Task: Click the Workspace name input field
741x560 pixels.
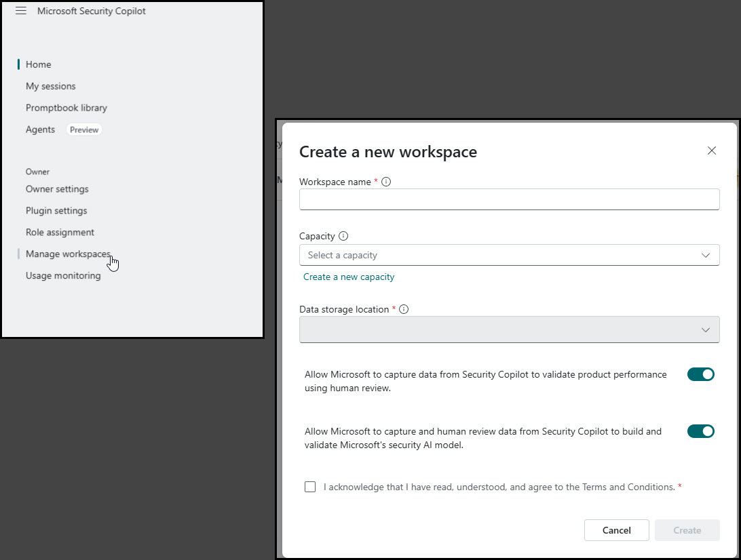Action: click(x=509, y=199)
